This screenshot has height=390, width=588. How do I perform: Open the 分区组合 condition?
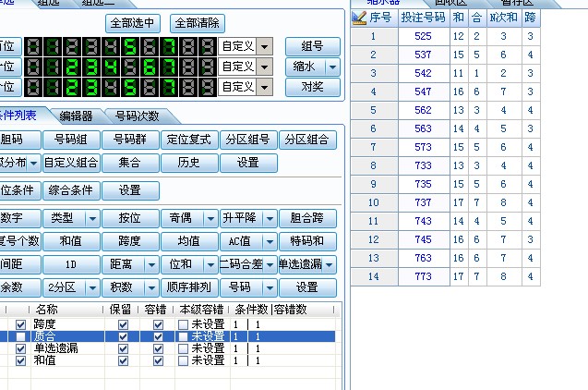[307, 140]
